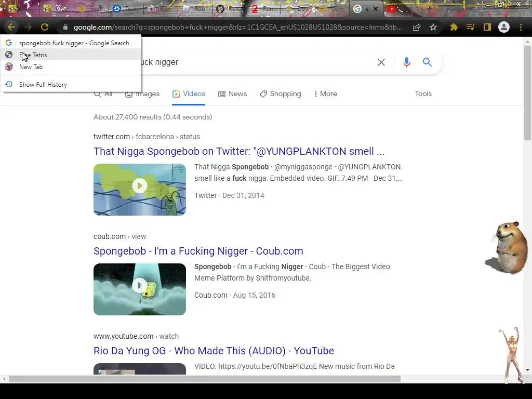Reload the page with the refresh icon
Screen dimensions: 532x399
pos(45,27)
